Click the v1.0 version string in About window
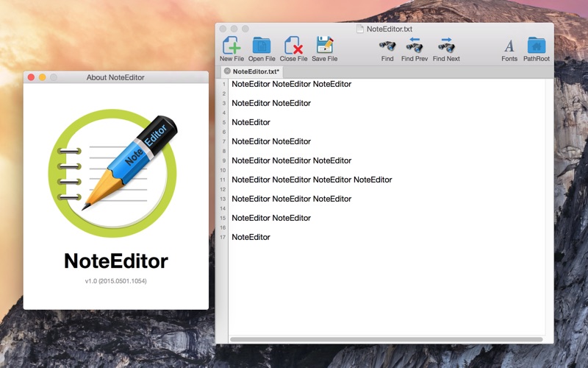Image resolution: width=588 pixels, height=368 pixels. [116, 281]
